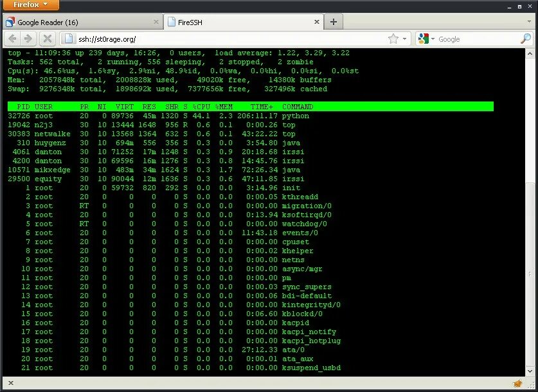This screenshot has height=392, width=538.
Task: Restore down the Firefox window
Action: coord(519,6)
